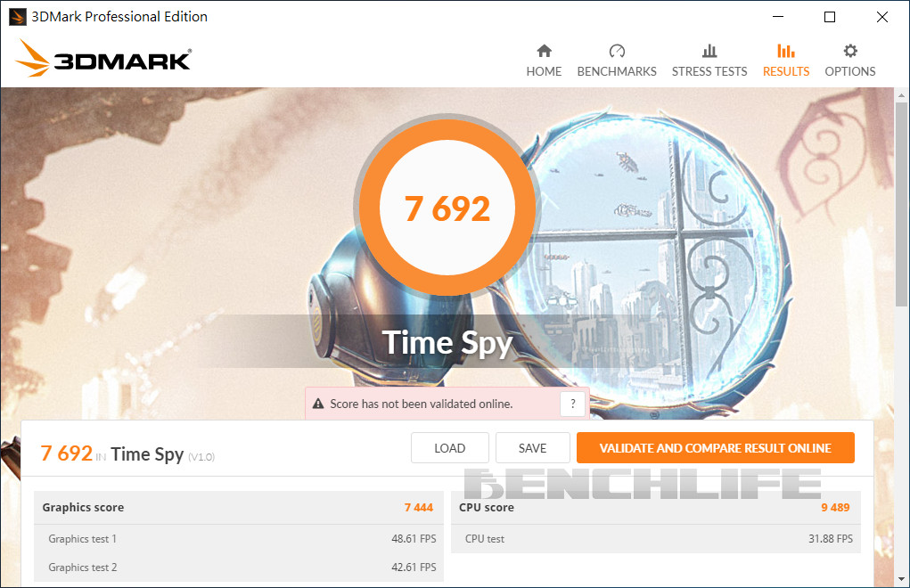This screenshot has width=910, height=588.
Task: Click the warning triangle in validation notice
Action: click(x=318, y=404)
